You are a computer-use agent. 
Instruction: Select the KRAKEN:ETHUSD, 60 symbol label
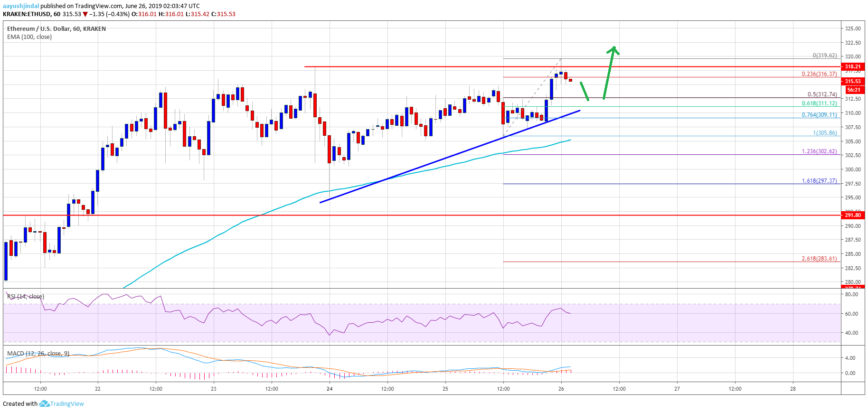point(32,14)
